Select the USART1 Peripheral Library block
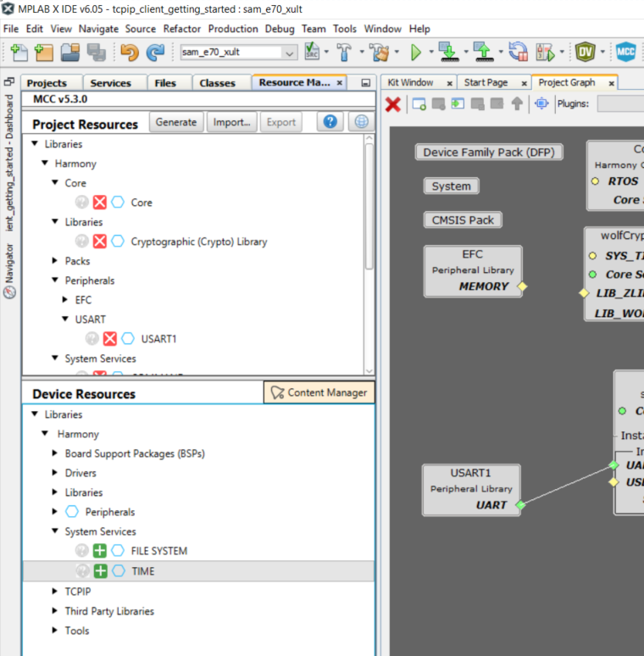This screenshot has width=644, height=656. [x=471, y=490]
